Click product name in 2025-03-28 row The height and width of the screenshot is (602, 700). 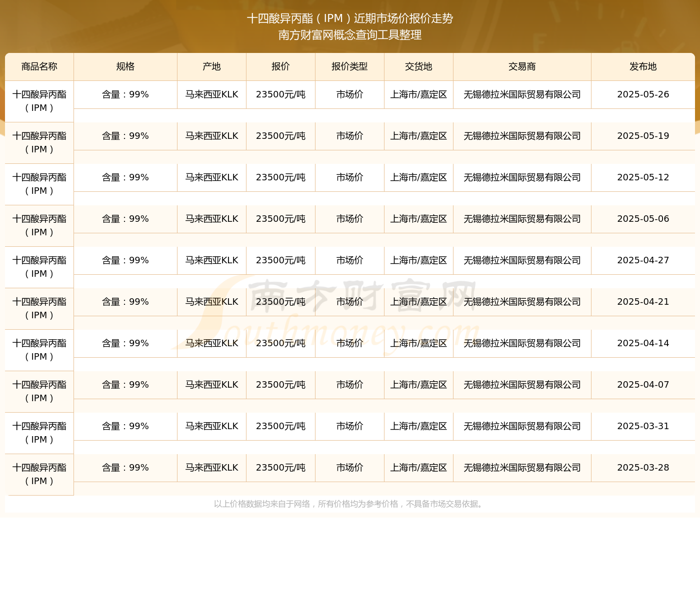coord(39,474)
